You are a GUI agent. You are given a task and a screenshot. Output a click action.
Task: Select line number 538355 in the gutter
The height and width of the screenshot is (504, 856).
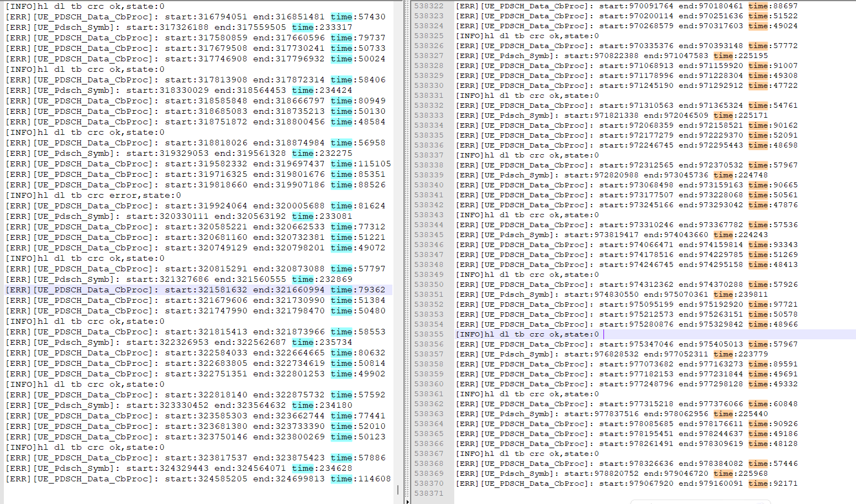[429, 334]
